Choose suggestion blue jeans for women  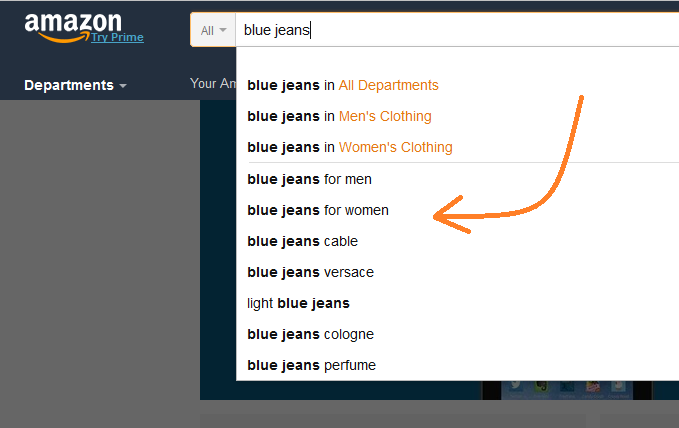(318, 210)
